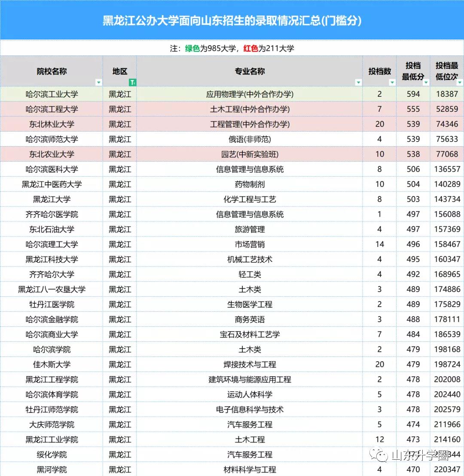Select the 佳木斯大学 cell
The image size is (464, 476).
[x=52, y=364]
